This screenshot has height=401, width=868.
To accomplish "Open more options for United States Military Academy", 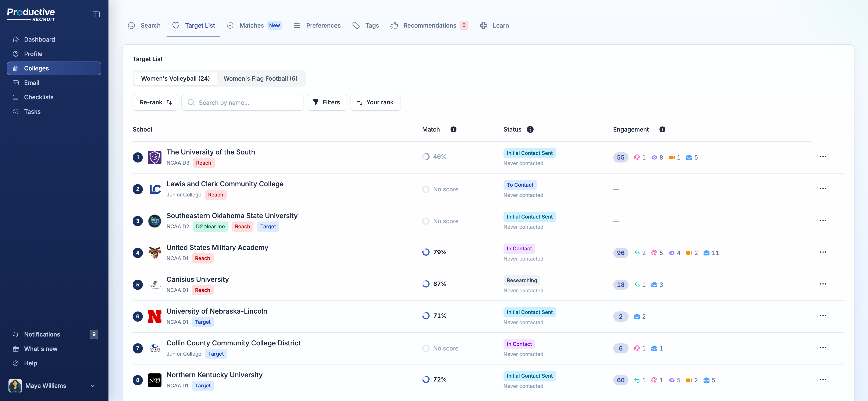I will [x=823, y=252].
